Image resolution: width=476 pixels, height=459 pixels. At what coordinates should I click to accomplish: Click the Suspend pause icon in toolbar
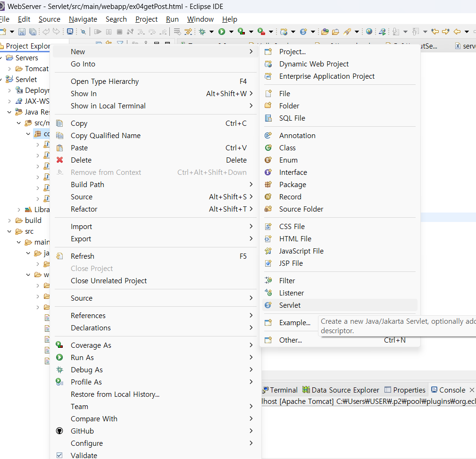pos(109,32)
